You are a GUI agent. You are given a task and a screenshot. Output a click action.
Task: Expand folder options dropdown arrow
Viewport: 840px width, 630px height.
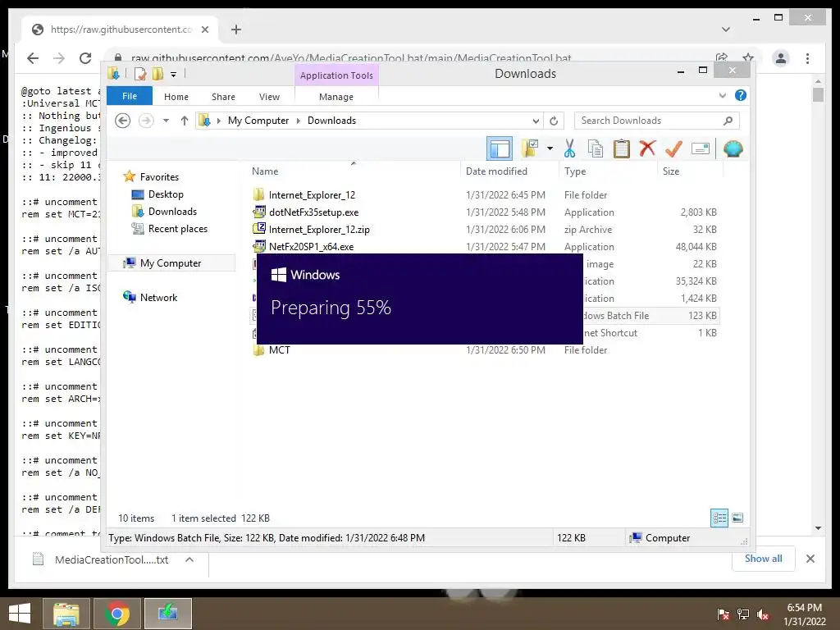pyautogui.click(x=550, y=148)
